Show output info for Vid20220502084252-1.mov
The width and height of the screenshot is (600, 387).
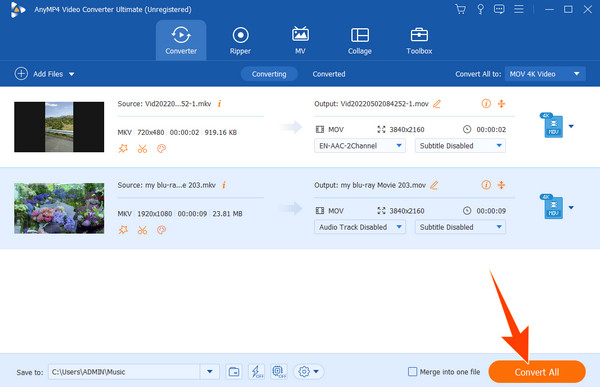point(486,103)
